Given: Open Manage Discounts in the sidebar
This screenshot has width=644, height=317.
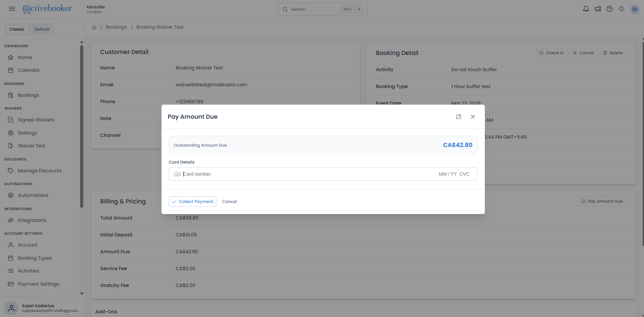Looking at the screenshot, I should coord(40,171).
